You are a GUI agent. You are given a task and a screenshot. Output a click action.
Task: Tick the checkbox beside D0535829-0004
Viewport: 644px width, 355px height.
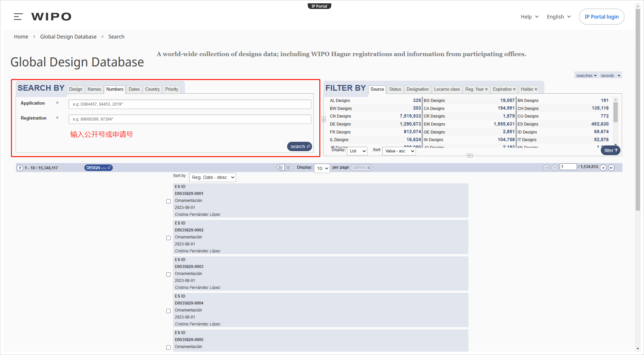coord(168,311)
